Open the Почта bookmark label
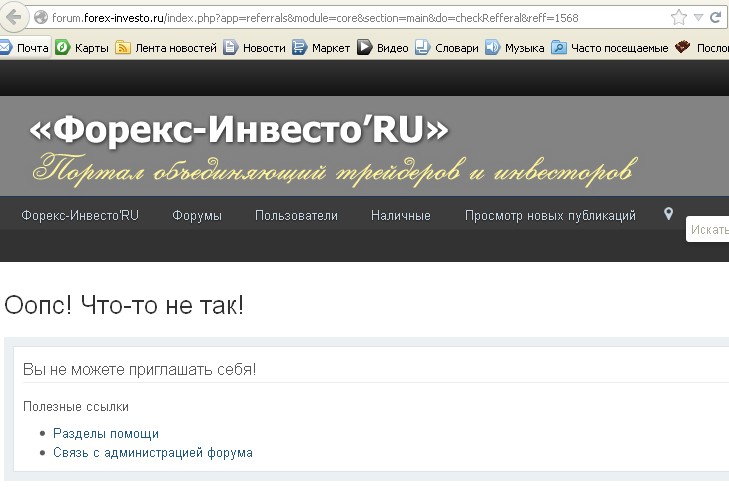This screenshot has width=729, height=500. coord(33,48)
